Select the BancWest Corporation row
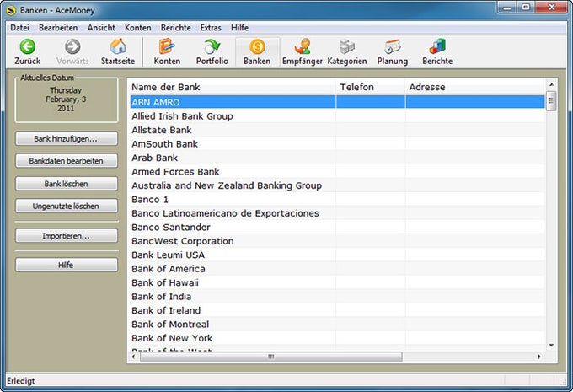The width and height of the screenshot is (573, 392). tap(337, 241)
